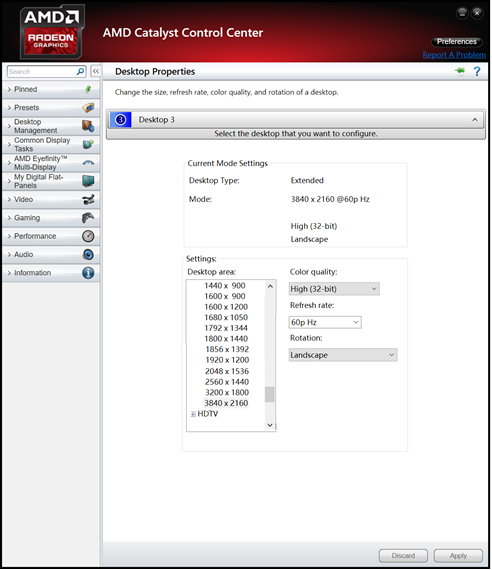This screenshot has width=492, height=570.
Task: Click the Presets icon in the sidebar
Action: tap(88, 108)
